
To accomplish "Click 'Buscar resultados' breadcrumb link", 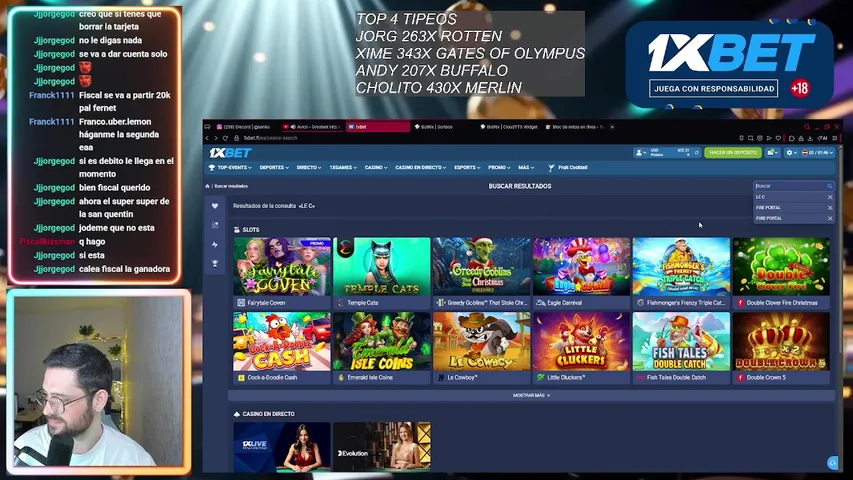I will point(231,186).
